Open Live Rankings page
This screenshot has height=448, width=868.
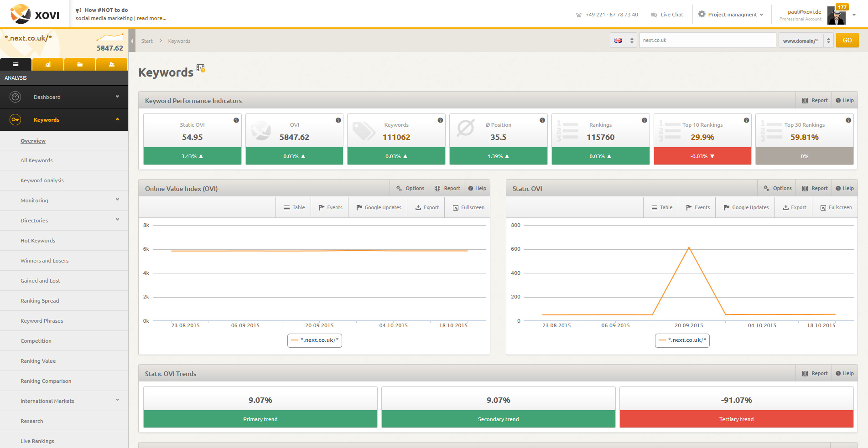(x=37, y=441)
